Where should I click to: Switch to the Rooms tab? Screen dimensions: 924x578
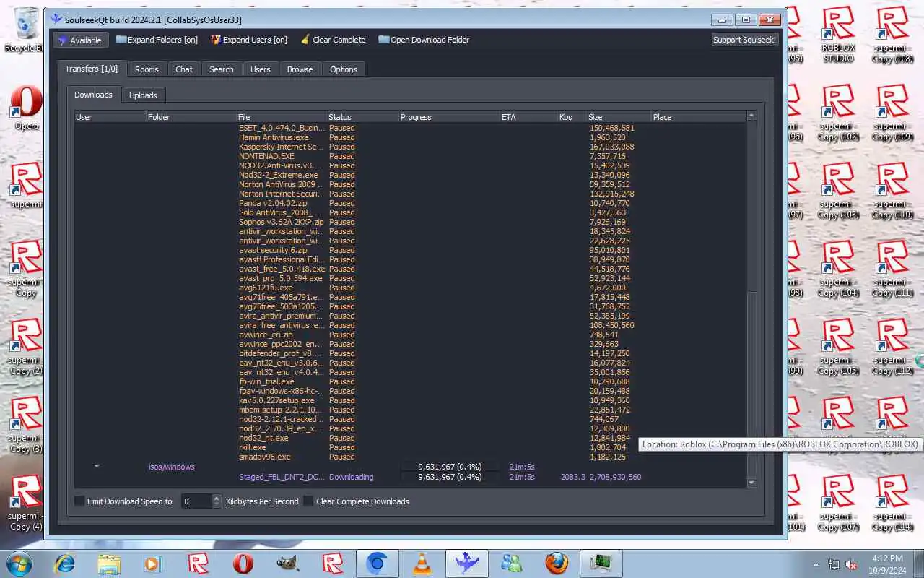(147, 69)
